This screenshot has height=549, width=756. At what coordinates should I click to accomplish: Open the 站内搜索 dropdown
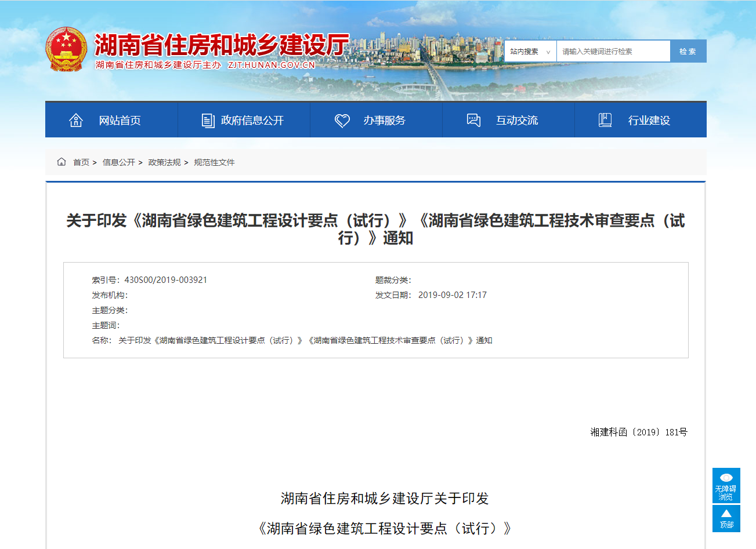(530, 52)
